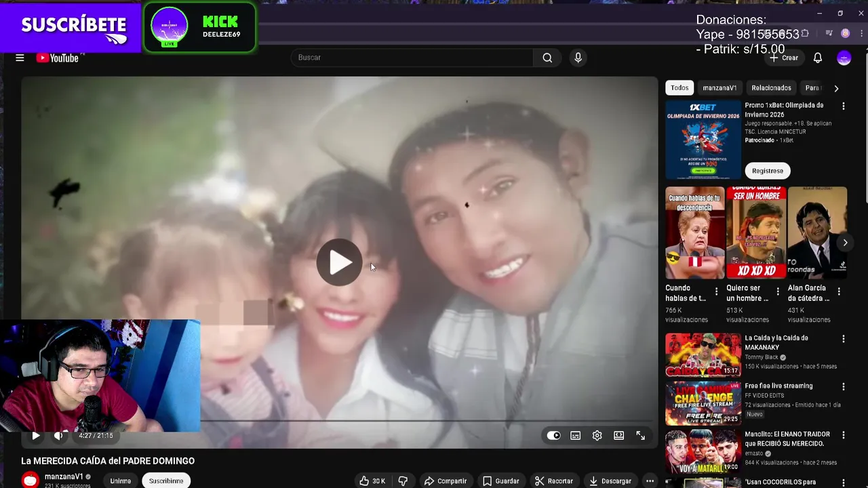Switch to theater mode
Screen dimensions: 868x488
click(619, 435)
